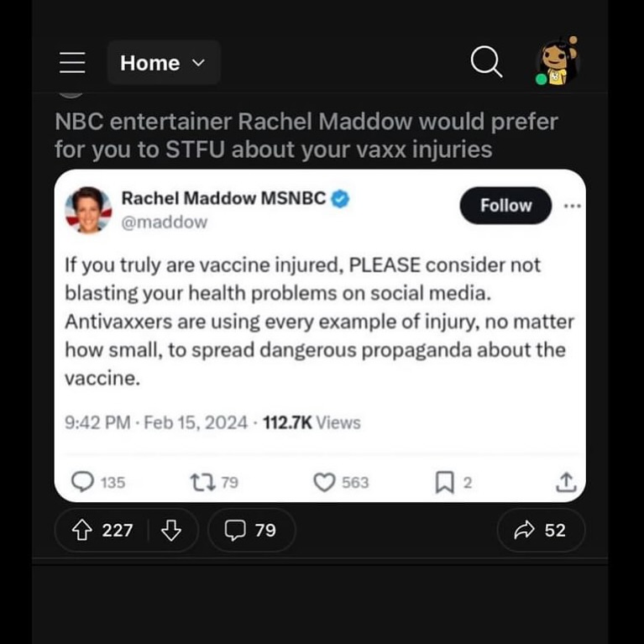Click the tweet's upload share icon
644x644 pixels.
coord(566,481)
